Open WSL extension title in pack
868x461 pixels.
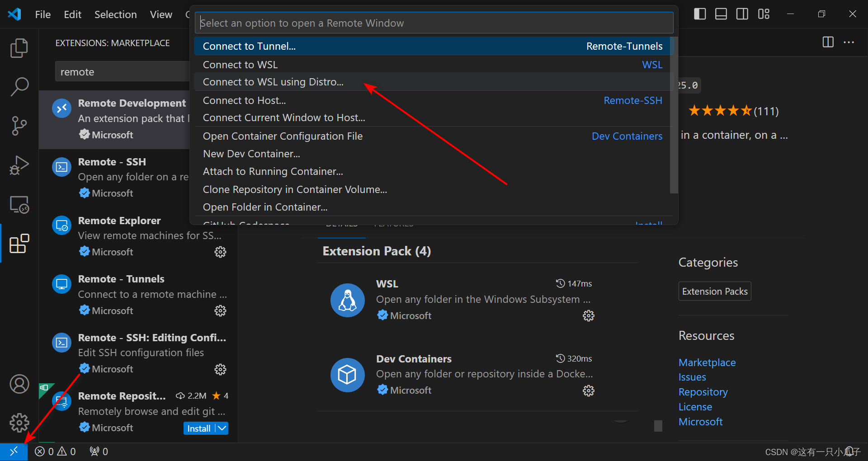pos(387,284)
